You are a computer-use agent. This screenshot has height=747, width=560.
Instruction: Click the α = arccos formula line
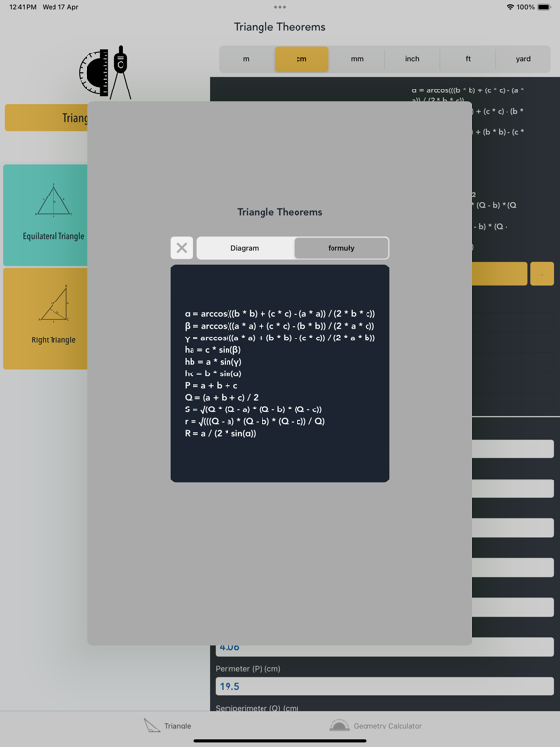(x=280, y=314)
